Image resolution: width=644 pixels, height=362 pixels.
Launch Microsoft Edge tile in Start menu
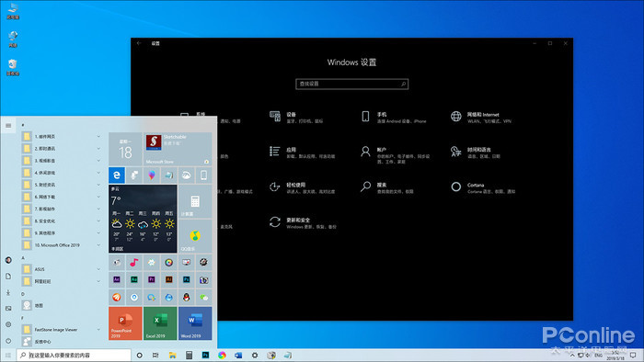[x=117, y=175]
